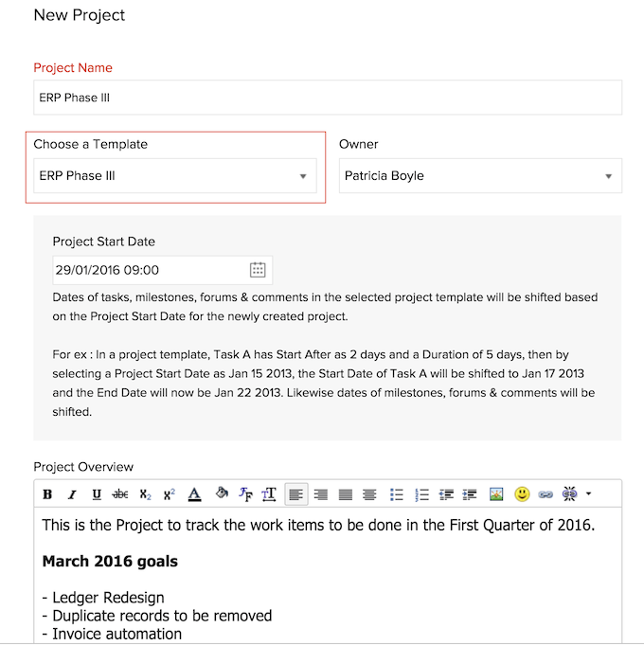Click in the Project Overview text area
Viewport: 644px width, 645px height.
pos(328,575)
